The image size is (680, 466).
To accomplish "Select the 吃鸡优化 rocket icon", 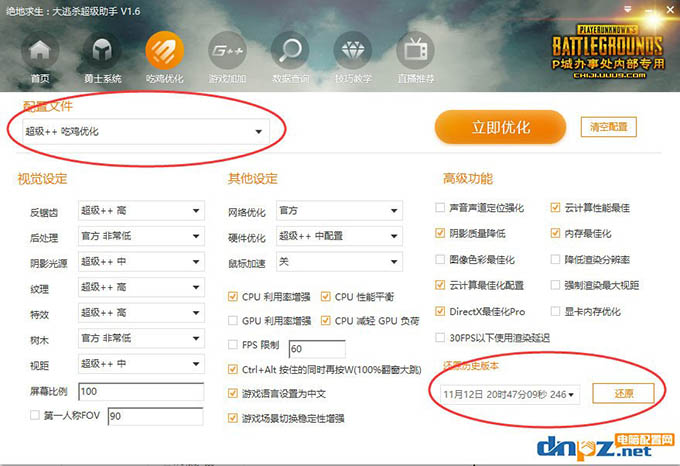I will pos(165,51).
